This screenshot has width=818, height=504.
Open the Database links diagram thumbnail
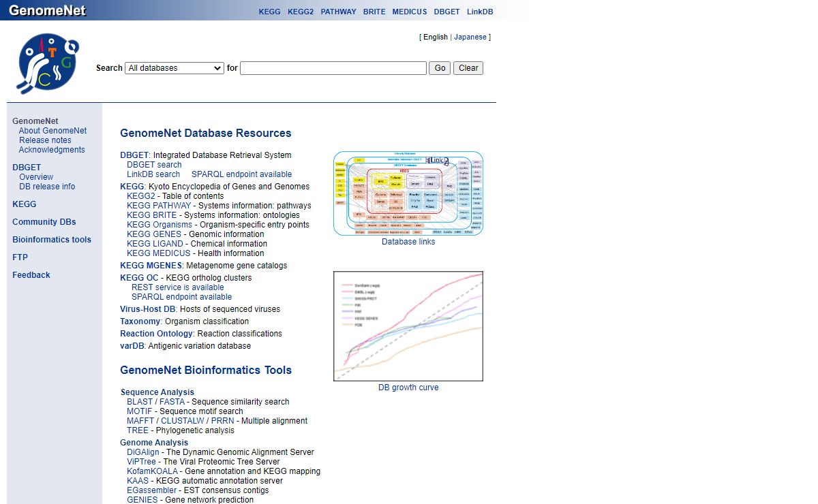[x=408, y=193]
